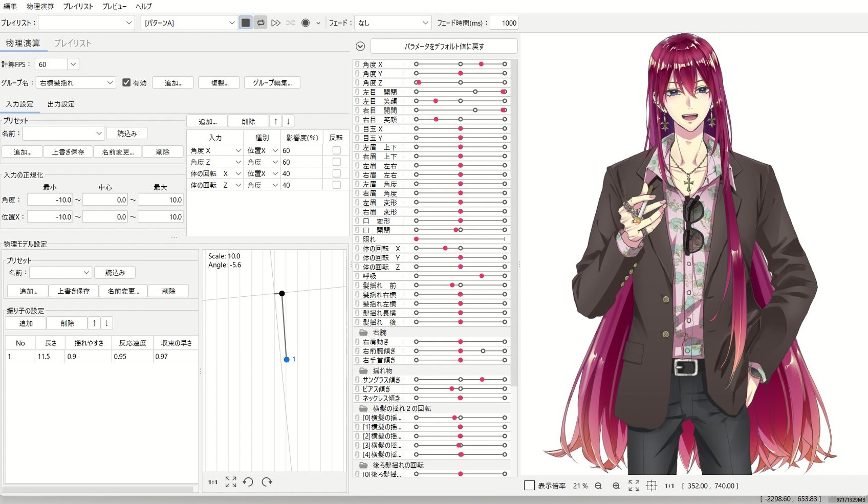Click the 後ろ髪揺れの回転 folder icon
Viewport: 868px width, 504px height.
(x=363, y=465)
